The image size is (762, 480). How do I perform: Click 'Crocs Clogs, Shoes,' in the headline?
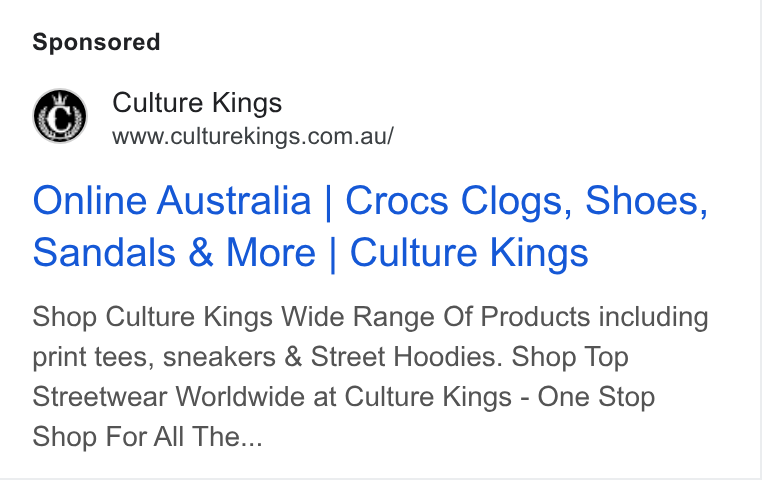[527, 202]
